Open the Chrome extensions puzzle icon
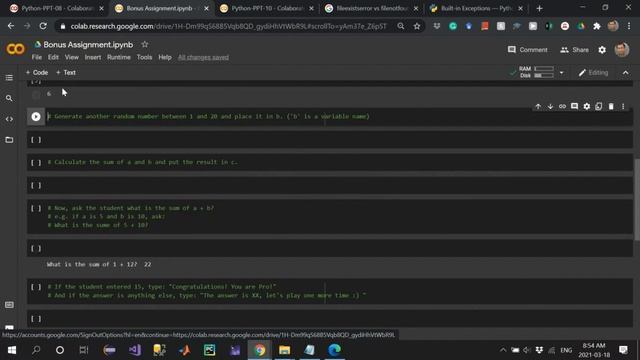 tap(597, 26)
